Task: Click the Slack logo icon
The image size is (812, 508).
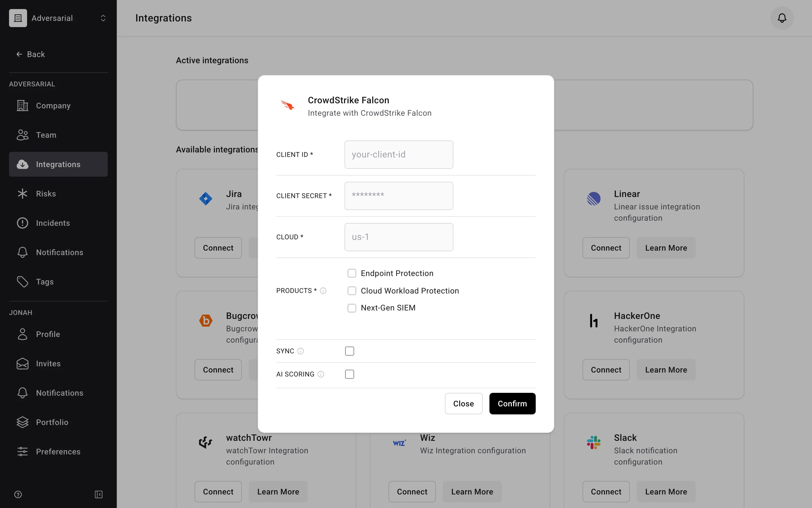Action: (593, 443)
